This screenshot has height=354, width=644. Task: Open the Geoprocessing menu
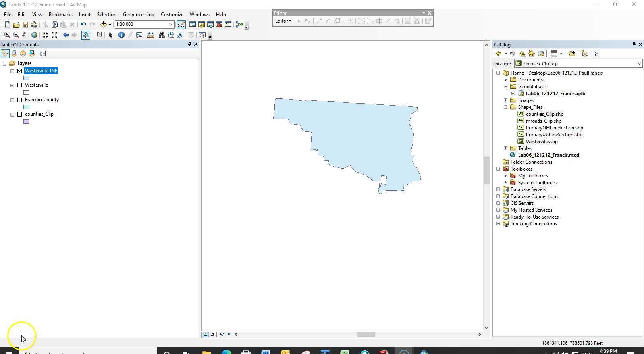coord(138,15)
